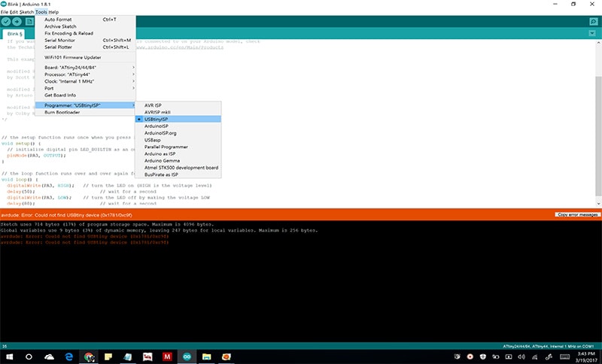Open Serial Monitor from Tools menu

85,41
